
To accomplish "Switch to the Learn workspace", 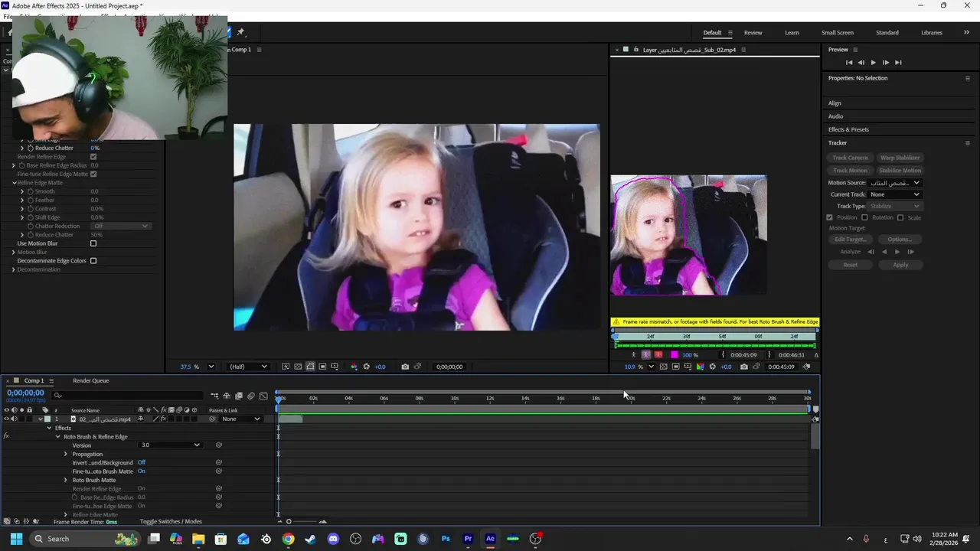I will (792, 33).
